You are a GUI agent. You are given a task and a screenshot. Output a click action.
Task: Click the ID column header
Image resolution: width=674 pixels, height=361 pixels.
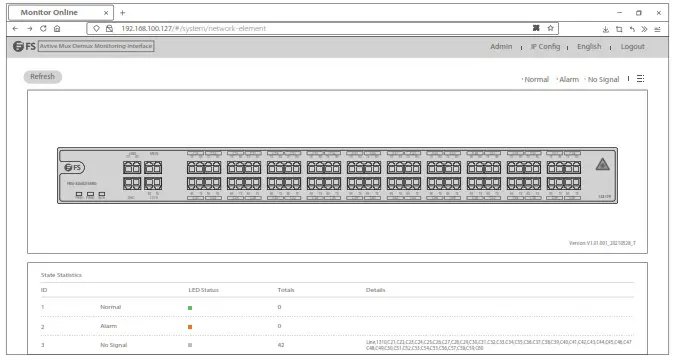click(x=44, y=290)
